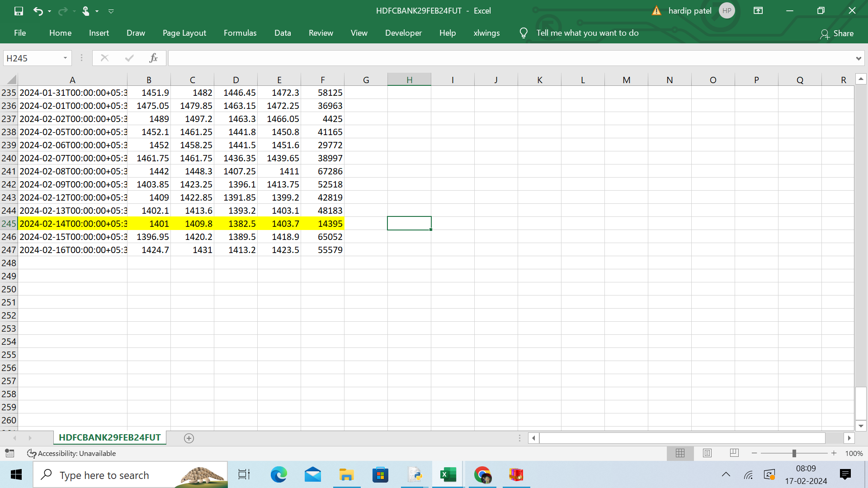Add a new sheet with plus icon
The image size is (868, 488).
coord(189,438)
